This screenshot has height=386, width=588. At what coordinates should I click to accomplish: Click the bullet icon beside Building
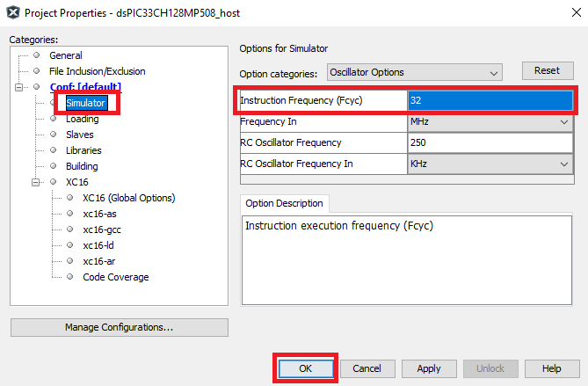pyautogui.click(x=54, y=166)
